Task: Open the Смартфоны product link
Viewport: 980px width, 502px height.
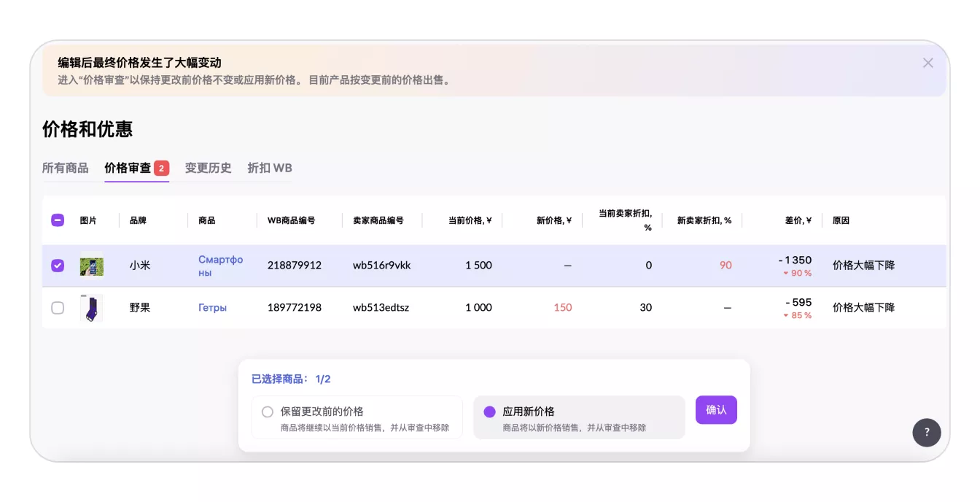Action: pos(220,266)
